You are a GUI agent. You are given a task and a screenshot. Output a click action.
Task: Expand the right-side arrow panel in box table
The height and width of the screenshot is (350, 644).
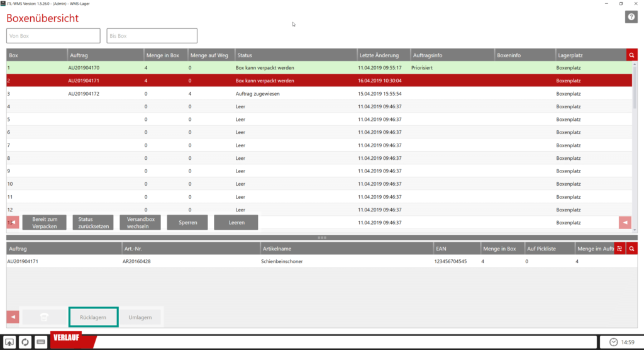[x=625, y=222]
